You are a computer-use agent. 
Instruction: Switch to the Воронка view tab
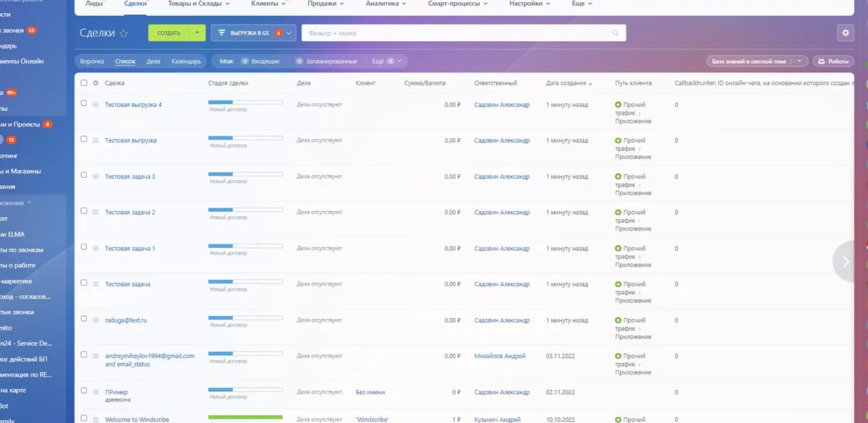coord(92,61)
